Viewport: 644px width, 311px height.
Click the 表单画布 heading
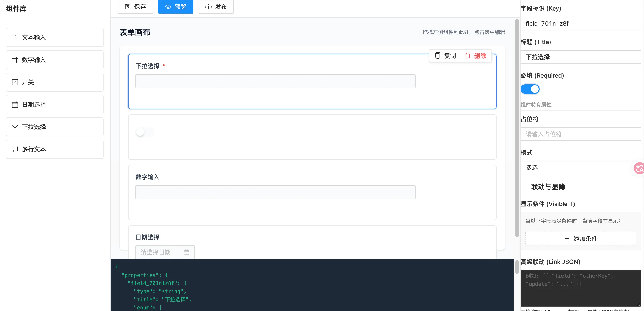pos(135,32)
